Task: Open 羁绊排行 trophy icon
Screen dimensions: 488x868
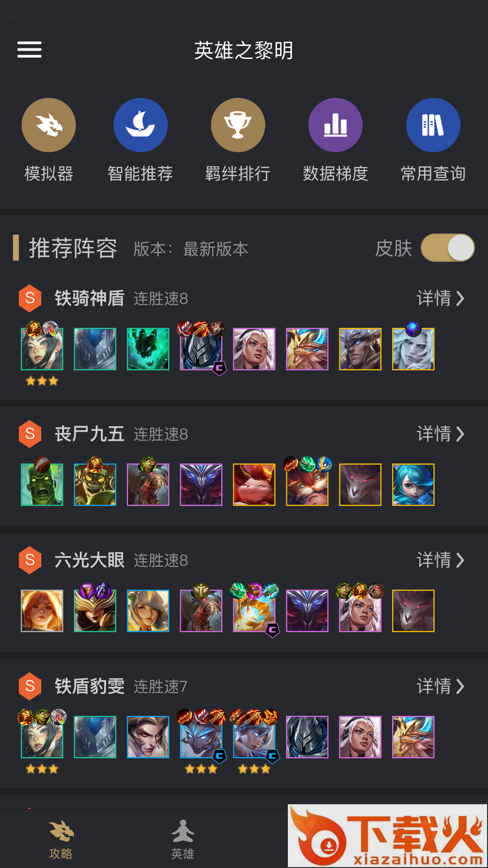Action: coord(238,125)
